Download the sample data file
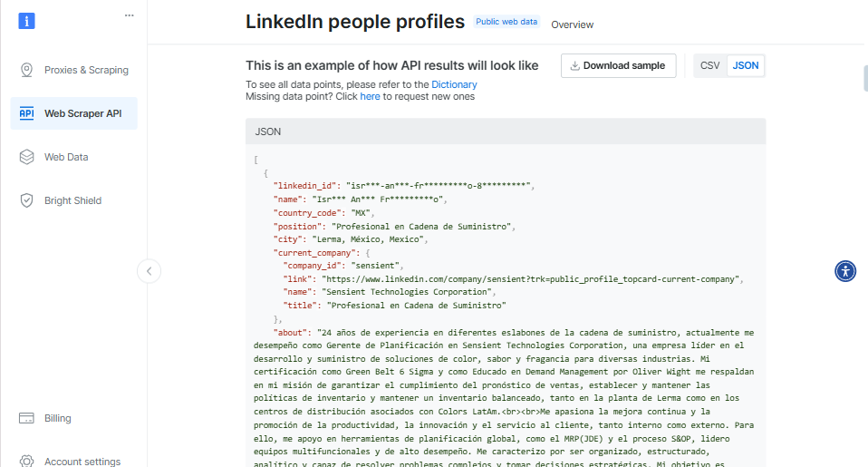Screen dimensions: 868x467 click(x=618, y=65)
